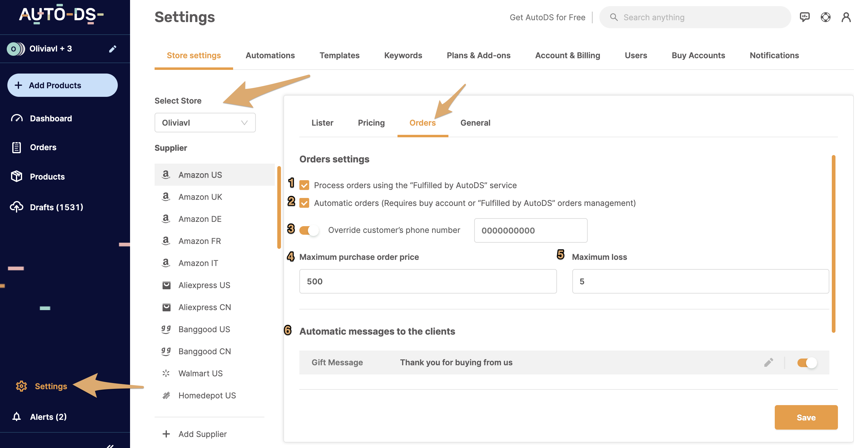This screenshot has height=448, width=868.
Task: Switch to the Automations tab
Action: 270,55
